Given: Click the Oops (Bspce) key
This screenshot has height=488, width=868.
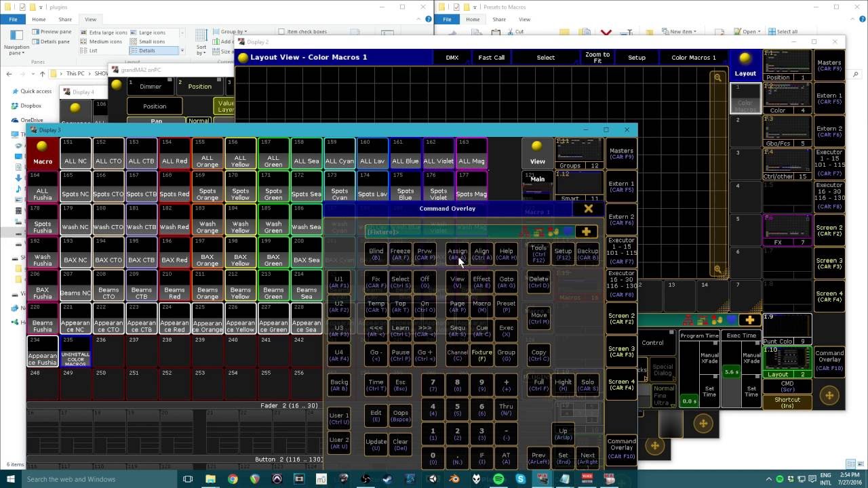Looking at the screenshot, I should [x=400, y=415].
